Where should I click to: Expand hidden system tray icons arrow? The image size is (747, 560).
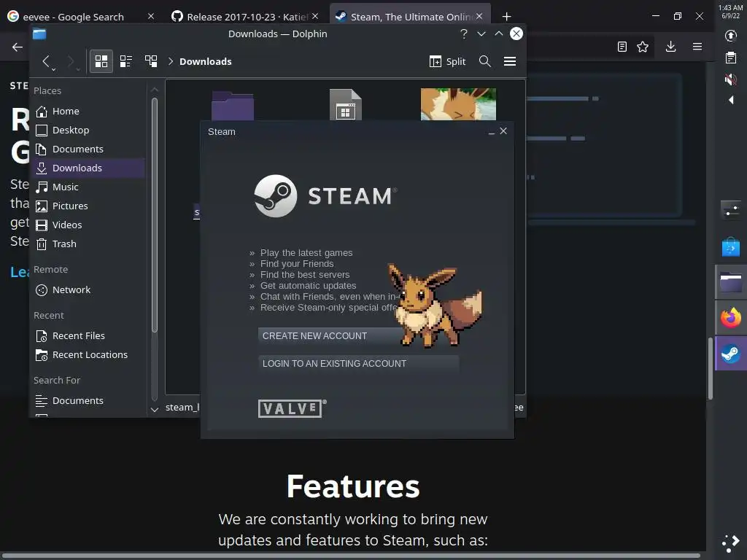coord(731,100)
